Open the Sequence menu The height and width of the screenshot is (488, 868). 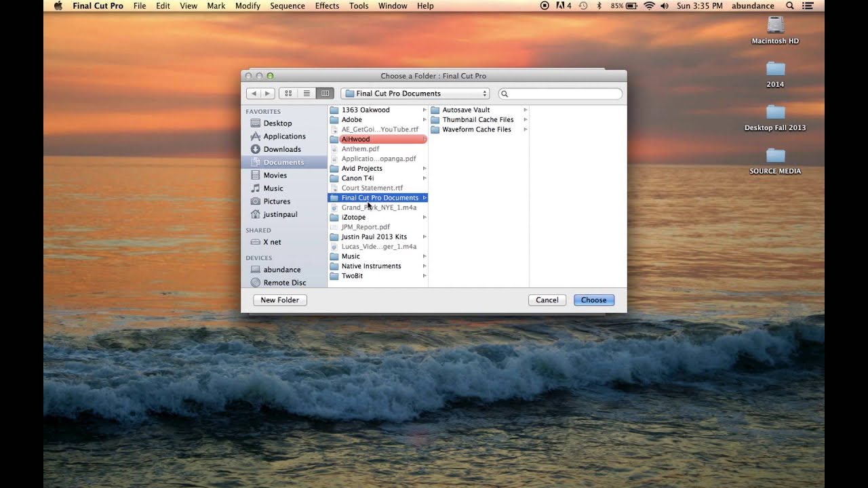pos(288,5)
